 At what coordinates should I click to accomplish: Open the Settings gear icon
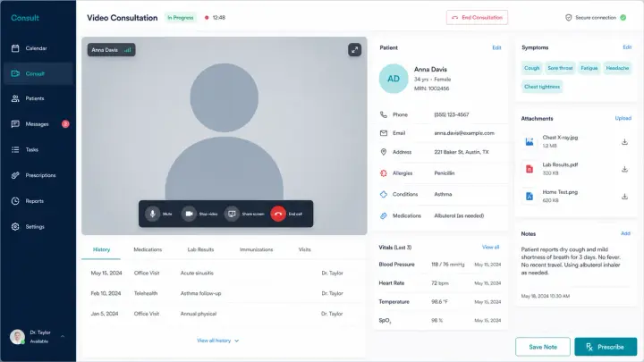pos(15,226)
